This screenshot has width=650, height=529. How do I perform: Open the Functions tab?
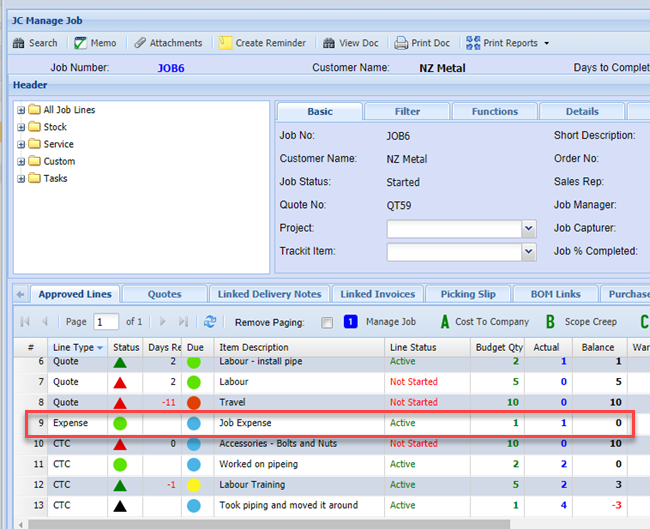pyautogui.click(x=495, y=111)
